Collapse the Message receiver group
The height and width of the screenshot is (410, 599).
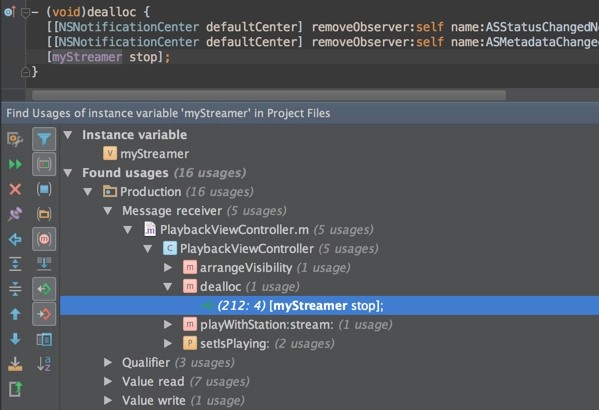108,211
